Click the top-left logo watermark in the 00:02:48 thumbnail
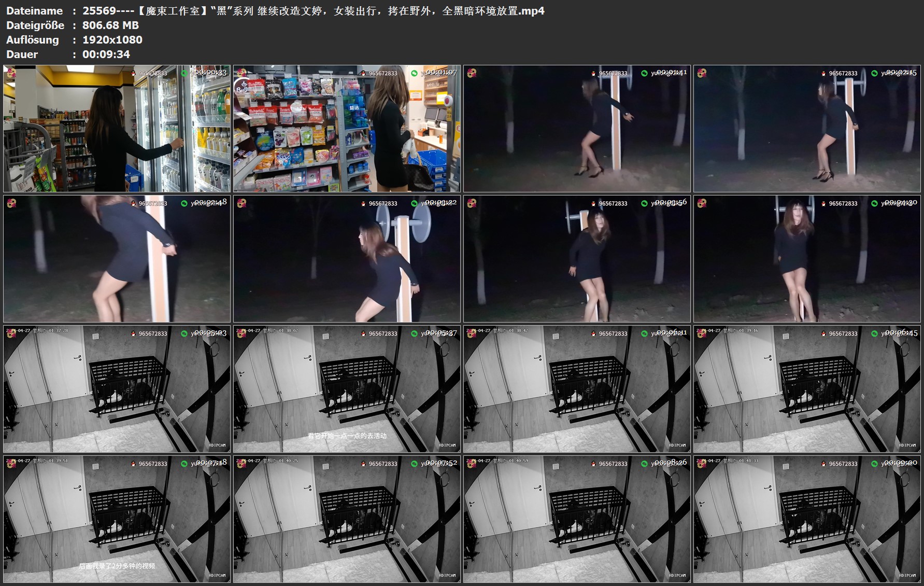 click(x=11, y=203)
